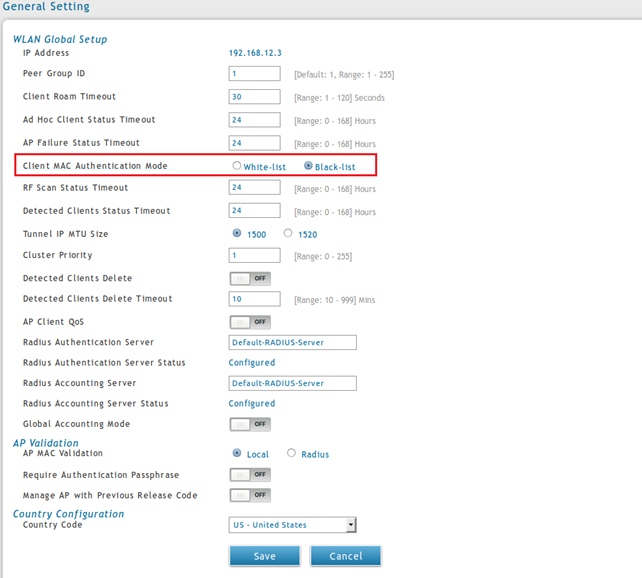This screenshot has height=578, width=642.
Task: Click the Cancel button
Action: pos(345,556)
